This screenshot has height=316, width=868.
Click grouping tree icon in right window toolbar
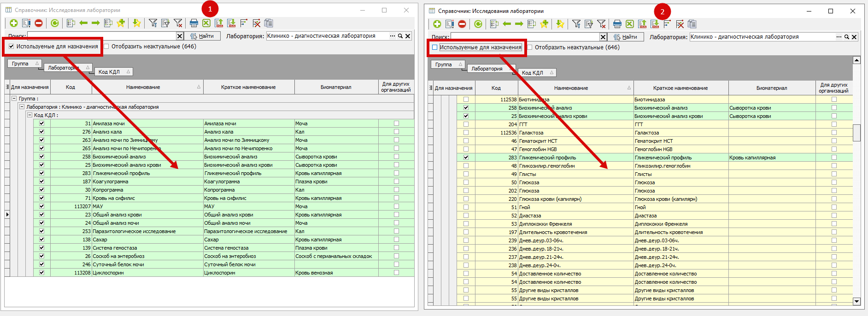[667, 24]
